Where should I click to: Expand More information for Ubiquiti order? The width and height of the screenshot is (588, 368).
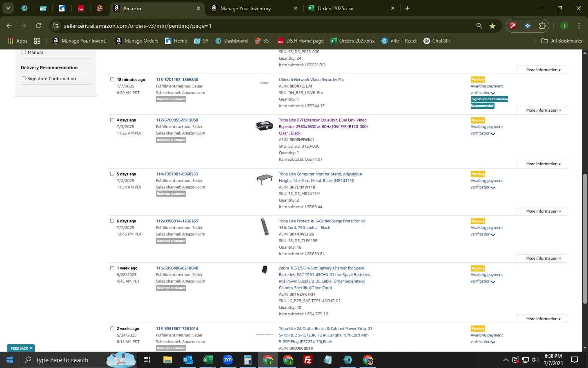point(542,110)
